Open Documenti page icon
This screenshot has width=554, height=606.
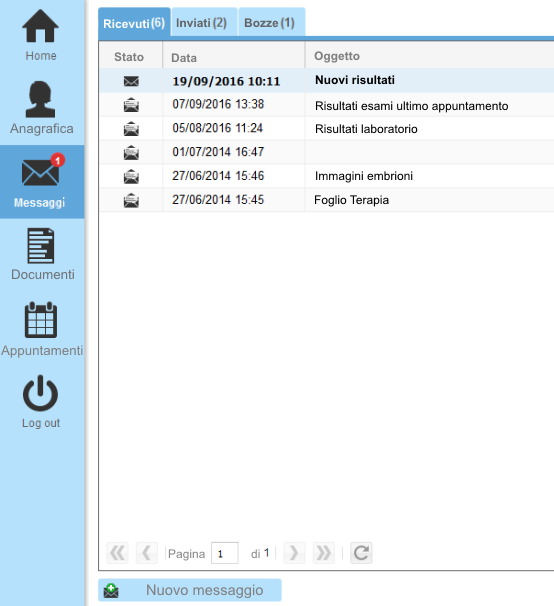(x=40, y=246)
